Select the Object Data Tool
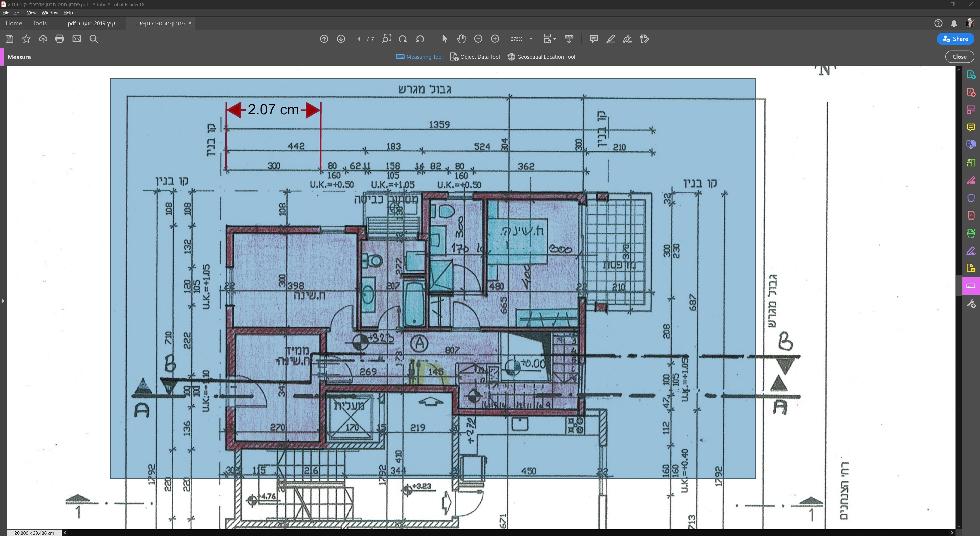This screenshot has width=980, height=536. point(475,57)
